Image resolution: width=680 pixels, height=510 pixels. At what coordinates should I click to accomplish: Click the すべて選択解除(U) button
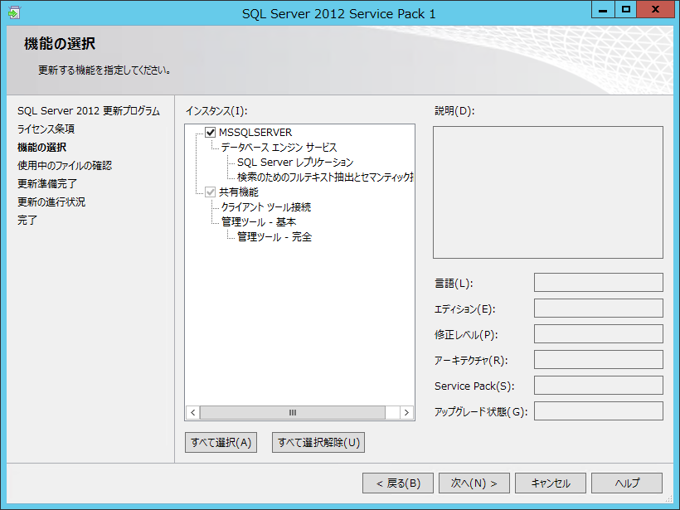318,442
